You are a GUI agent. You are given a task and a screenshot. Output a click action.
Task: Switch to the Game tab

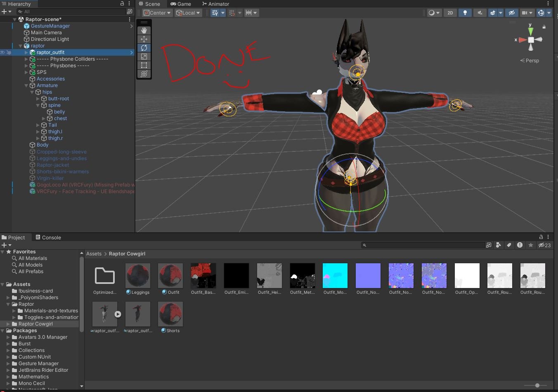(x=181, y=4)
